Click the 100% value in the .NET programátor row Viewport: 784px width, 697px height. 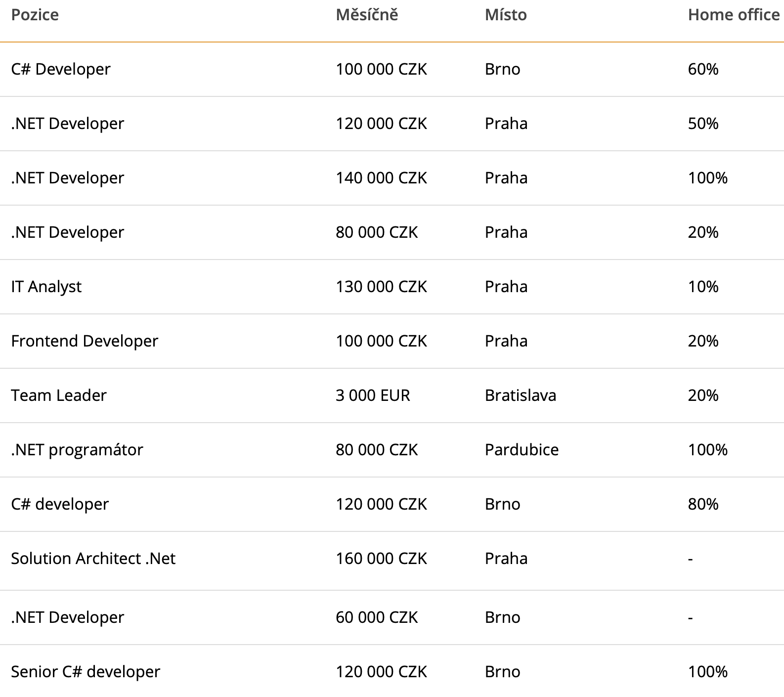(x=707, y=450)
